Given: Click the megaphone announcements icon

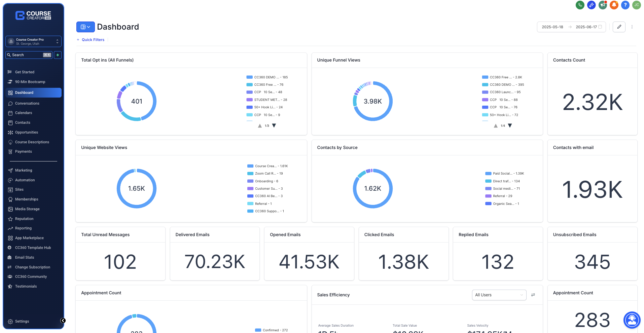Looking at the screenshot, I should [602, 5].
